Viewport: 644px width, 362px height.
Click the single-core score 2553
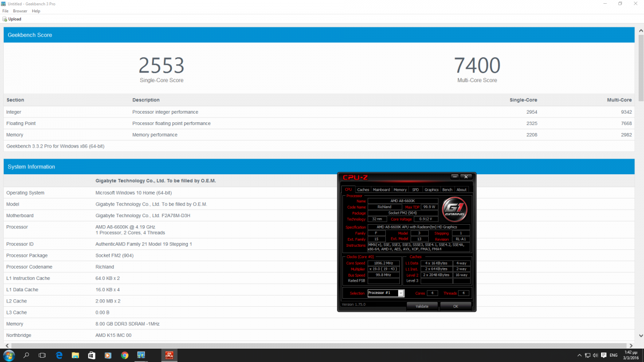click(162, 65)
